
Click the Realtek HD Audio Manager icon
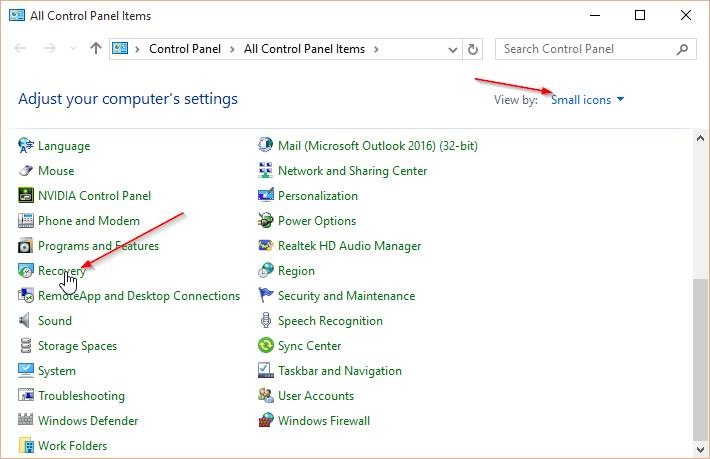coord(265,245)
